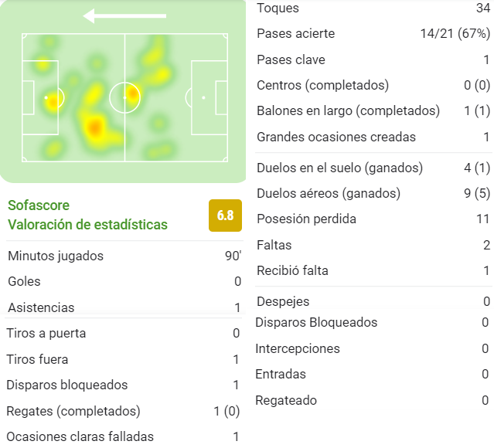
Task: Click Grandes ocasiones creadas row
Action: pyautogui.click(x=373, y=137)
